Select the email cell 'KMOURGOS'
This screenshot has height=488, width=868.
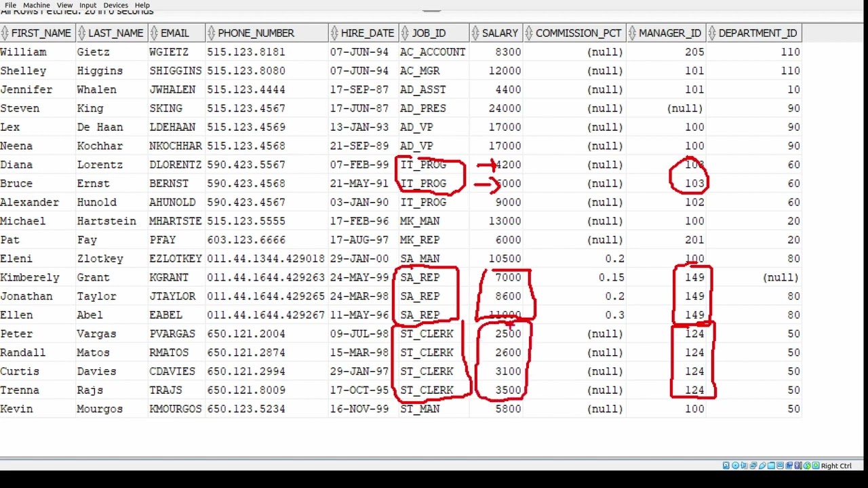[176, 409]
